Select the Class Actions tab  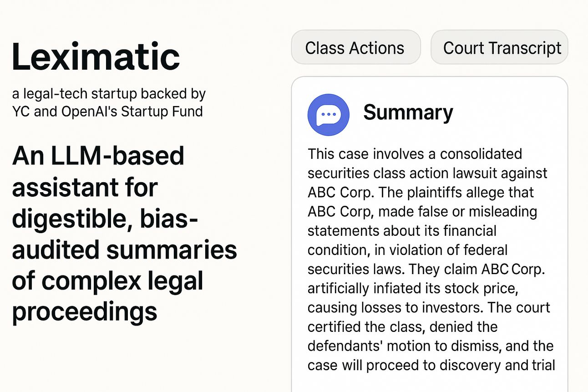[x=355, y=47]
